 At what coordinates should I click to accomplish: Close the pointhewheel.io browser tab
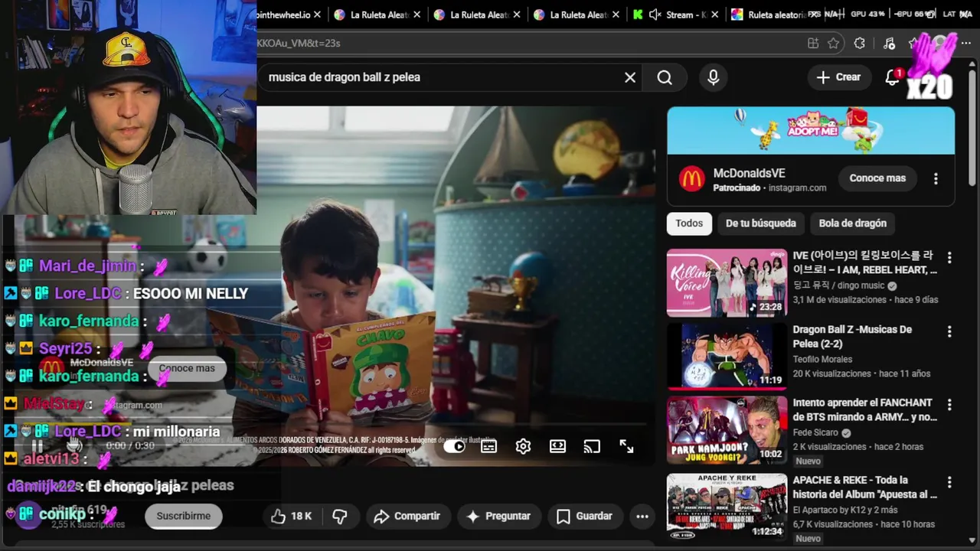tap(317, 15)
